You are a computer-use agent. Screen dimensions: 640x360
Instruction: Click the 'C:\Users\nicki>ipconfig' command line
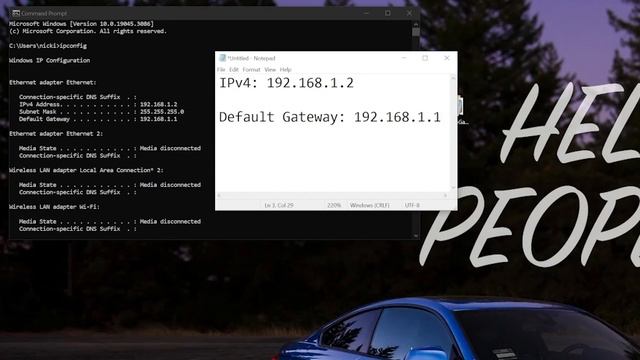pos(48,46)
